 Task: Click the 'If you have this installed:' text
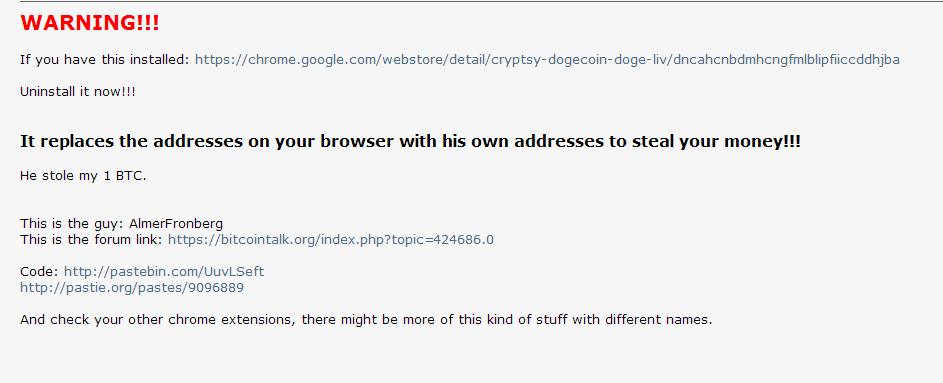pyautogui.click(x=105, y=60)
